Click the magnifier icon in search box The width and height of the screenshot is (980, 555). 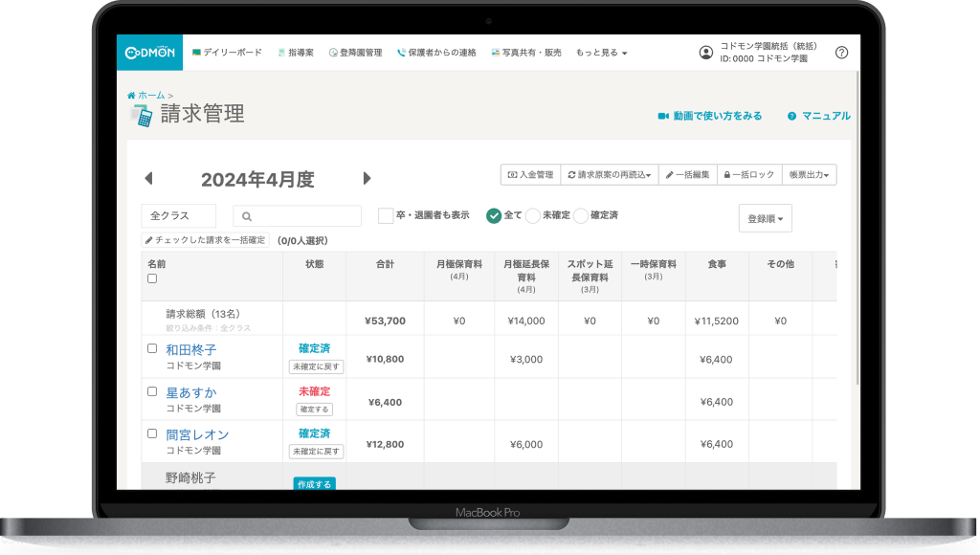[x=247, y=216]
